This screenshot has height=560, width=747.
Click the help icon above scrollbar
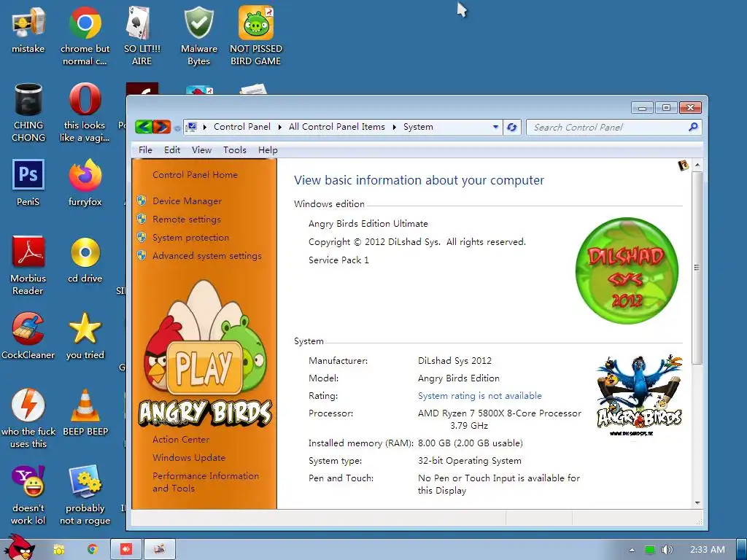pyautogui.click(x=683, y=166)
